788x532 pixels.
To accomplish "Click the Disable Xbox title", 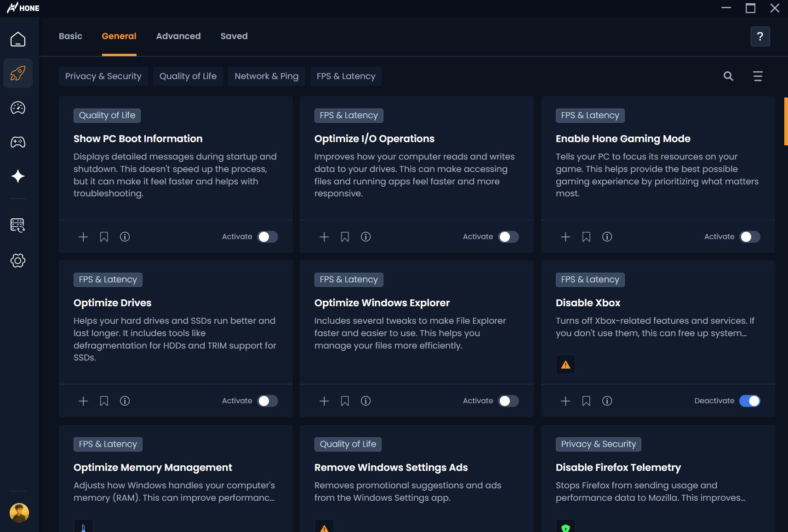I will (588, 303).
